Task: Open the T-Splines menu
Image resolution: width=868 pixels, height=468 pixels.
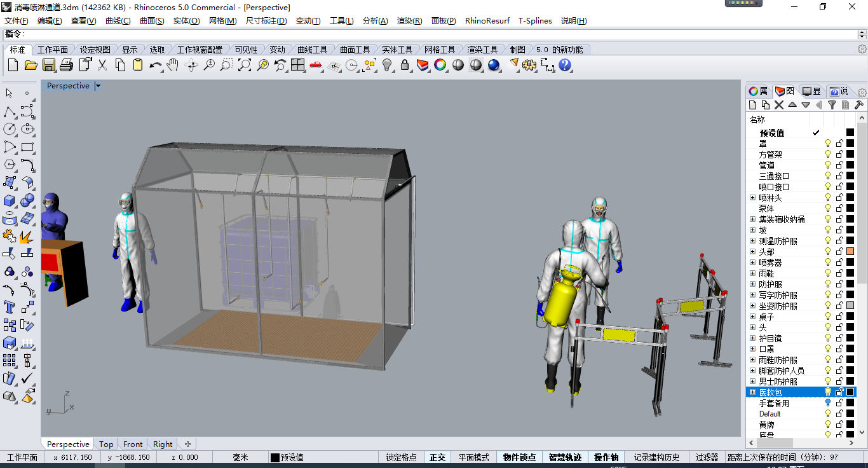Action: (535, 21)
